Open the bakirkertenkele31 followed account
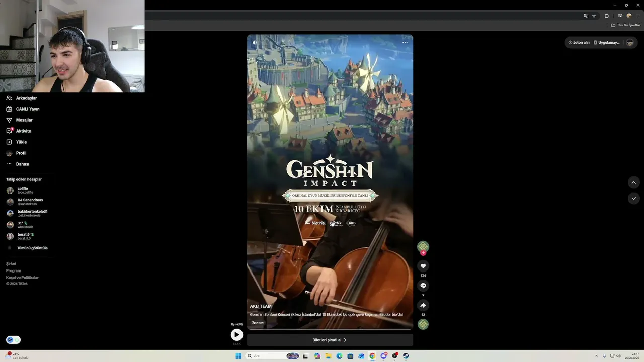644x362 pixels. pyautogui.click(x=27, y=213)
